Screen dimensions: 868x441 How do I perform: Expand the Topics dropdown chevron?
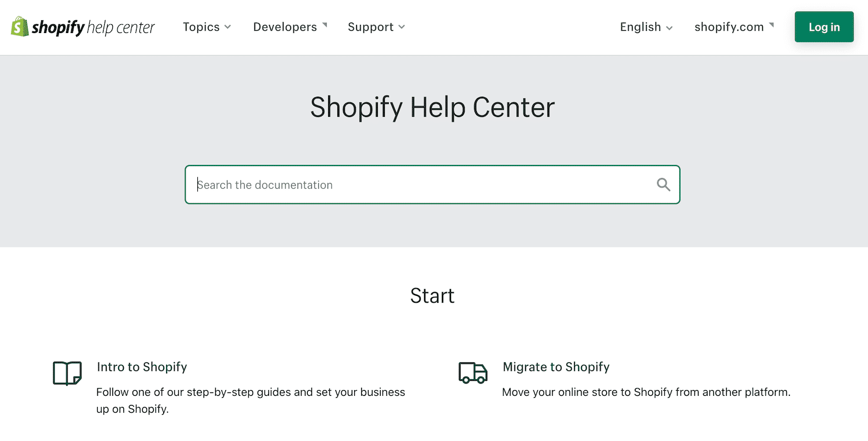tap(227, 27)
